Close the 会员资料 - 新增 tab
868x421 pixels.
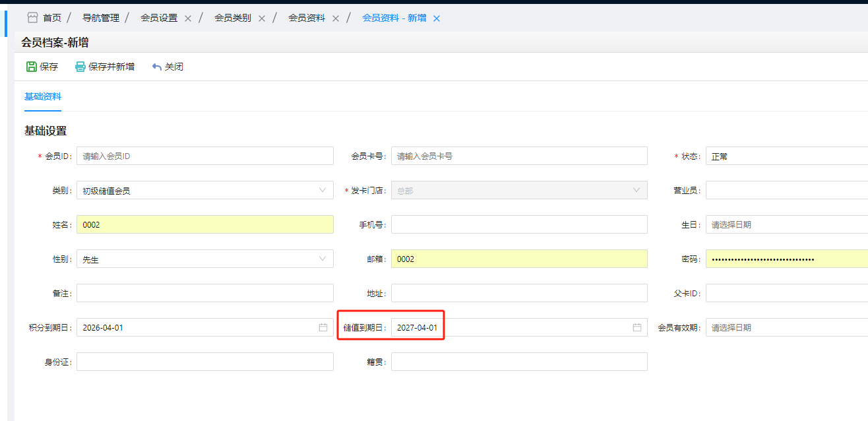(436, 18)
